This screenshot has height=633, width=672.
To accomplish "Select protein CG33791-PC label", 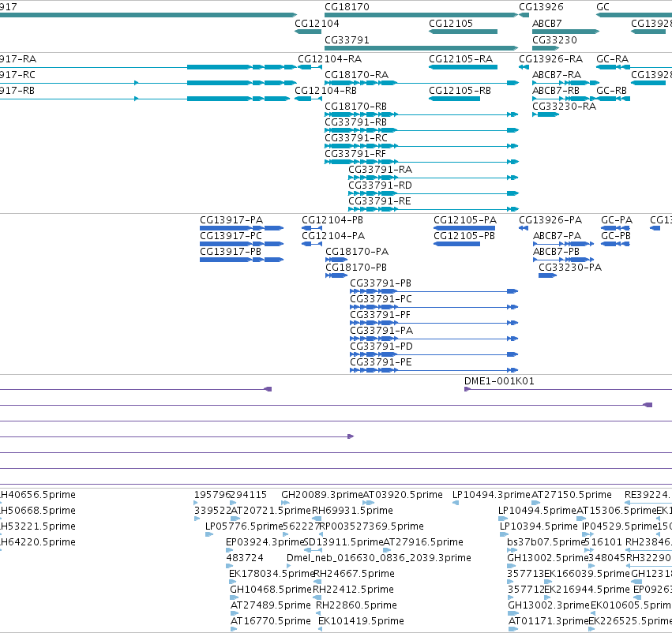I will pos(381,299).
